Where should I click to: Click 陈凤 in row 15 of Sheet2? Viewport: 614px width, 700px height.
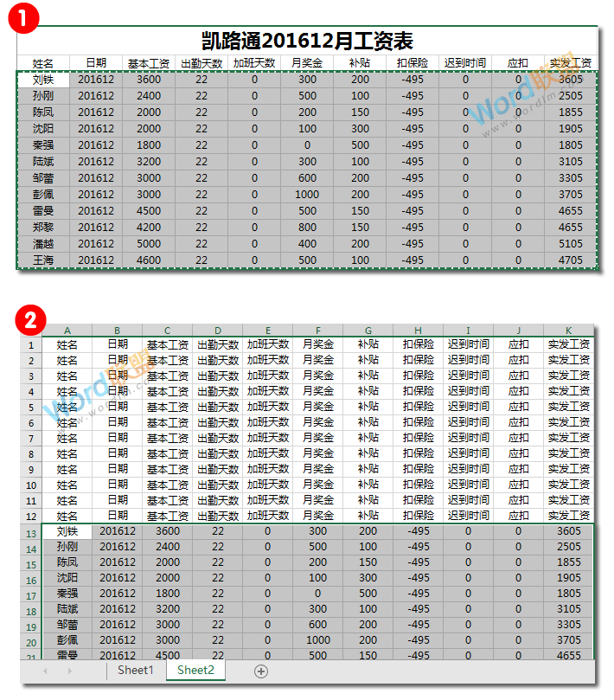(67, 562)
